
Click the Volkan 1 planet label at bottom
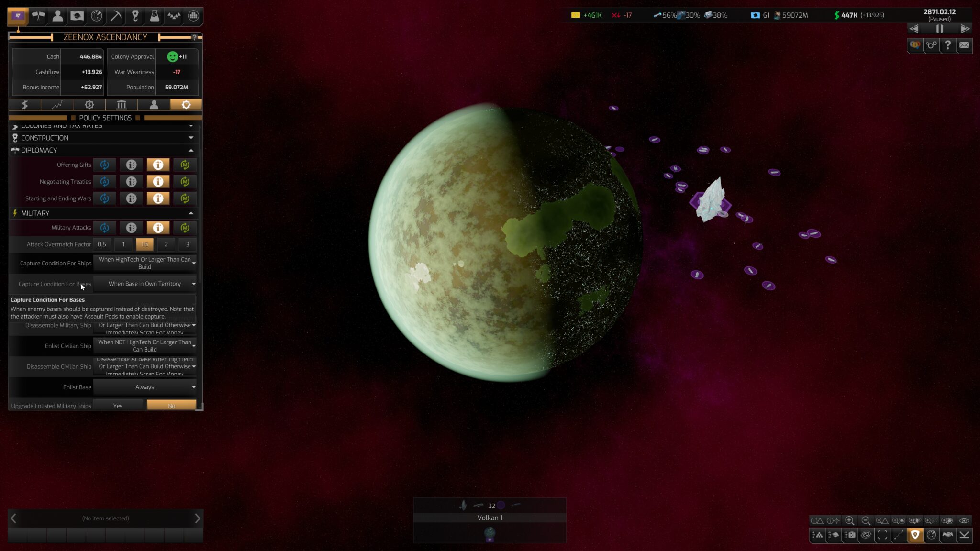point(490,518)
